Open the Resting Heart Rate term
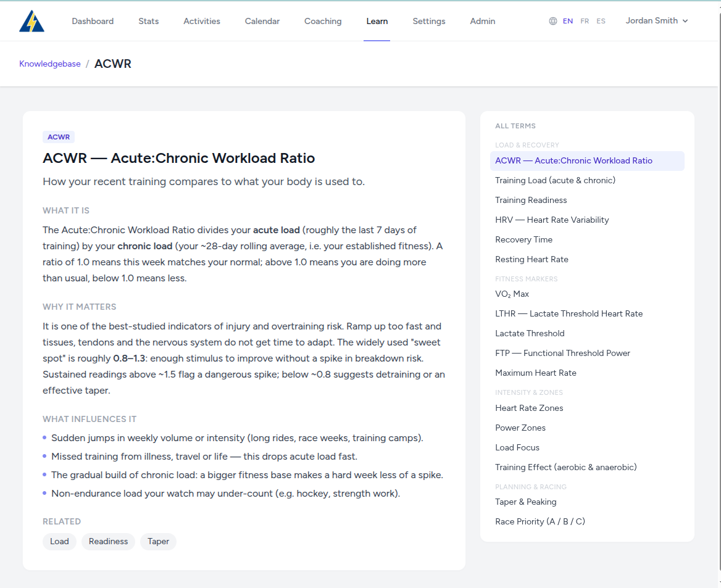 click(587, 260)
